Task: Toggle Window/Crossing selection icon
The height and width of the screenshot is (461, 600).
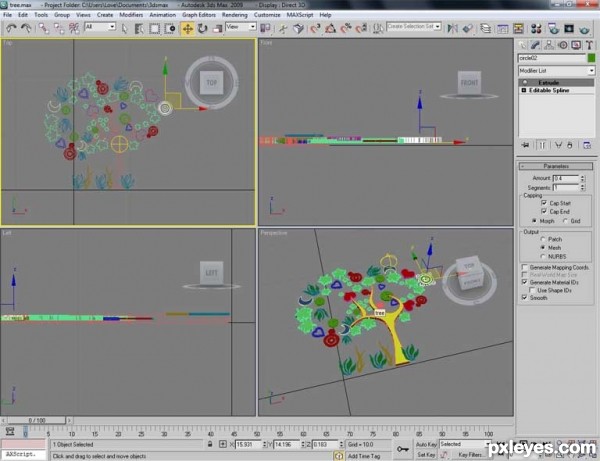Action: (x=170, y=28)
